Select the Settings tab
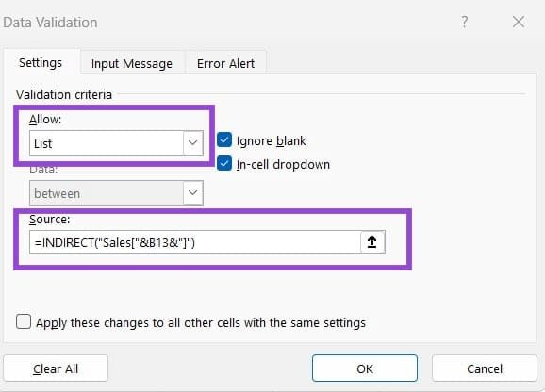This screenshot has height=392, width=545. (x=41, y=63)
